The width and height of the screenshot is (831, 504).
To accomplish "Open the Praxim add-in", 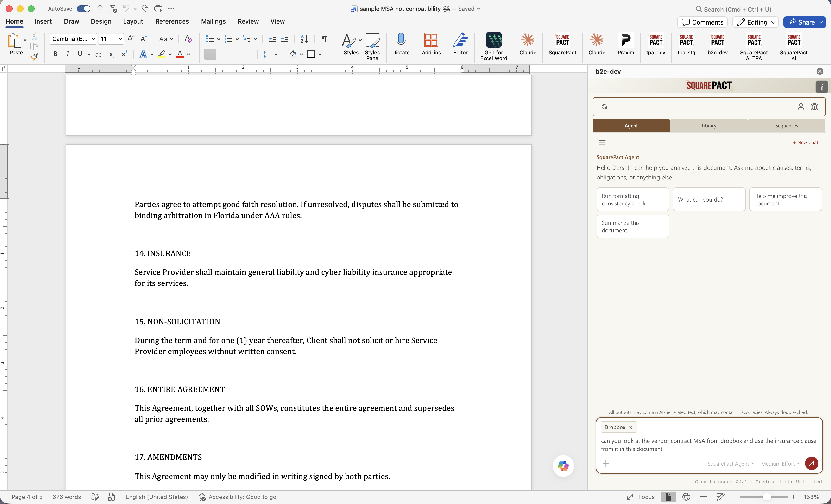I will pos(626,44).
